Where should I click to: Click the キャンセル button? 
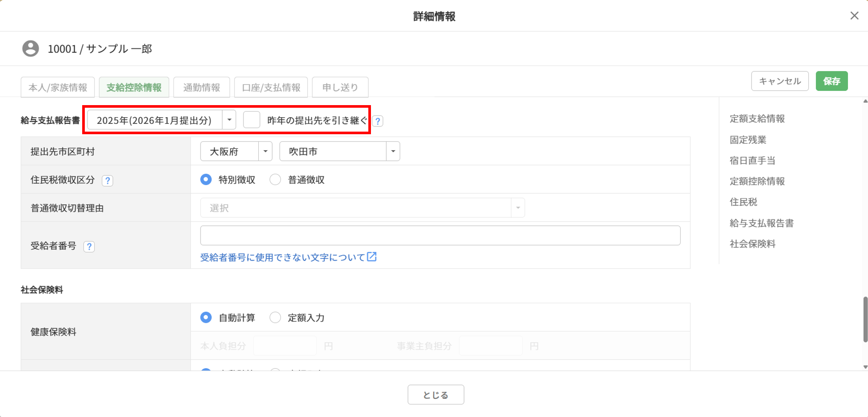coord(780,81)
